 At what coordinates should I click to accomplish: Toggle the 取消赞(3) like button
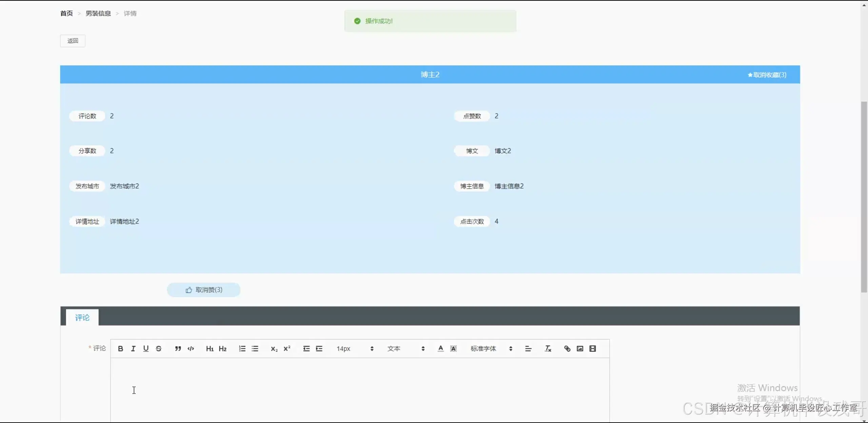pos(204,290)
